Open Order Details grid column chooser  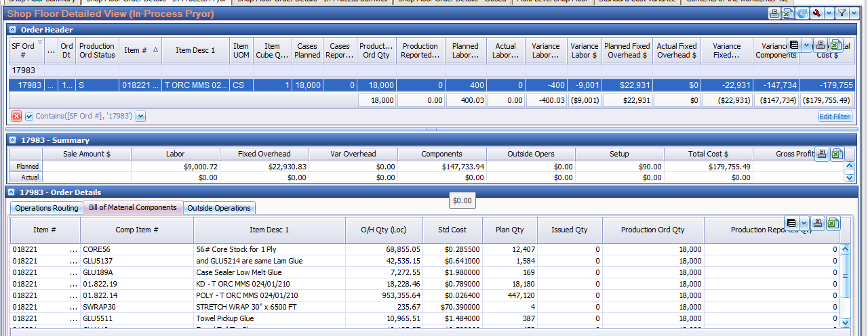(791, 224)
